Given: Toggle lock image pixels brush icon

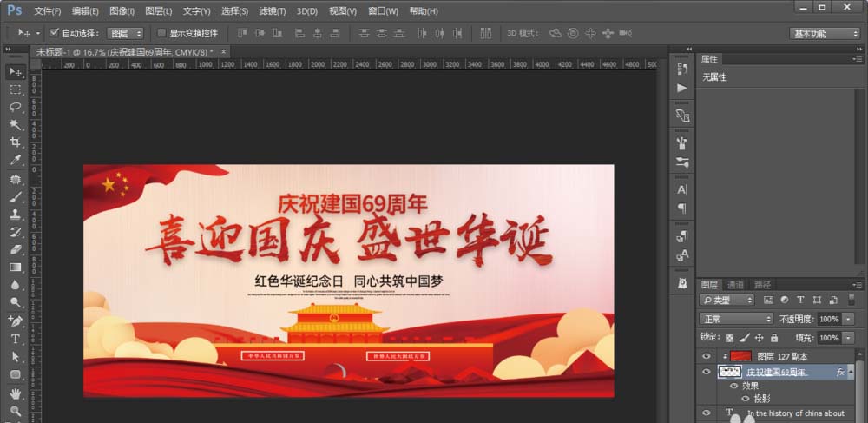Looking at the screenshot, I should point(745,337).
